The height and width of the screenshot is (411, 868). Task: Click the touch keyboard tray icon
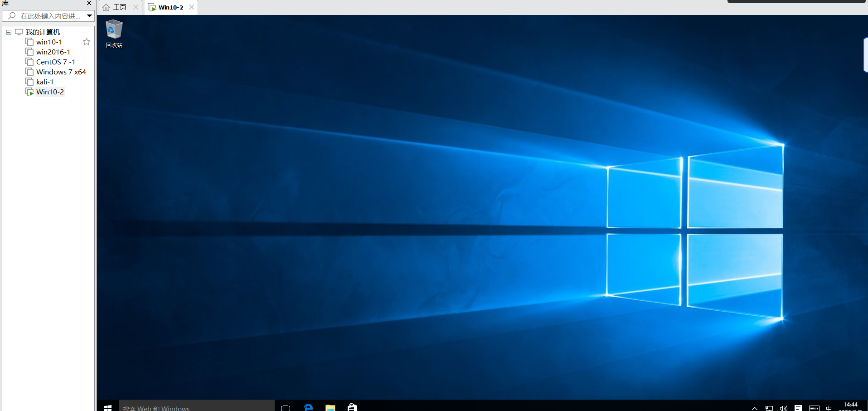click(814, 408)
